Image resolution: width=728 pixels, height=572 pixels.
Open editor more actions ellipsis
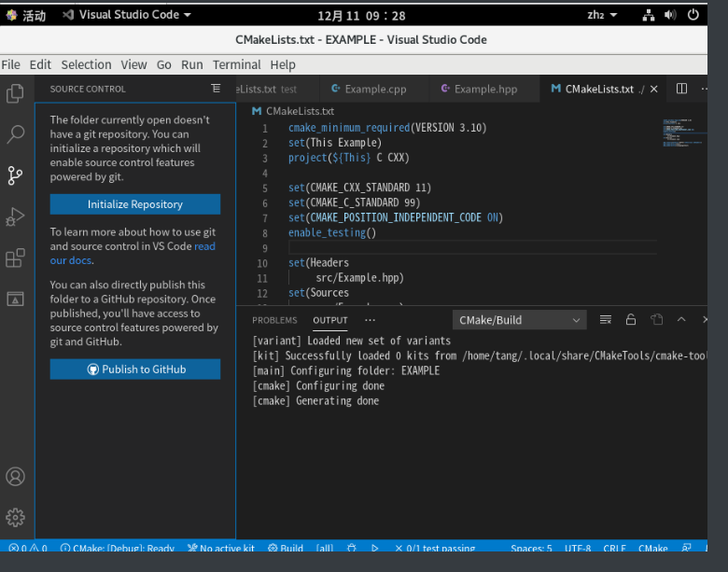tap(704, 89)
